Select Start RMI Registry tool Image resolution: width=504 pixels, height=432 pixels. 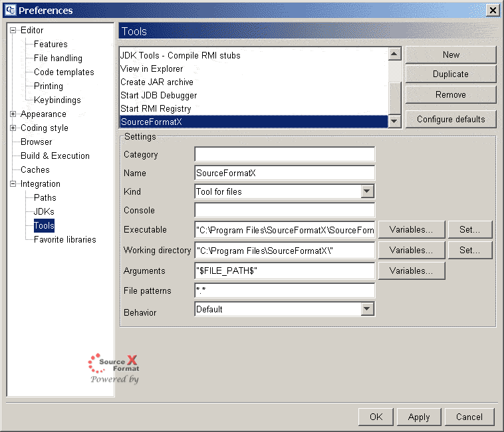[253, 108]
